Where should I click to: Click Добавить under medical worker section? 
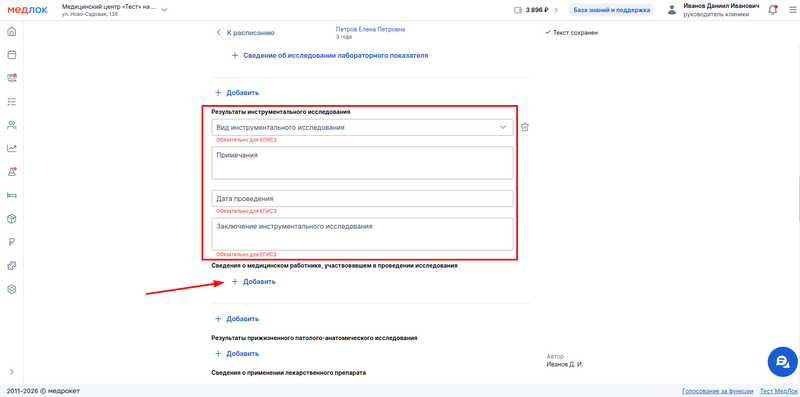point(254,281)
